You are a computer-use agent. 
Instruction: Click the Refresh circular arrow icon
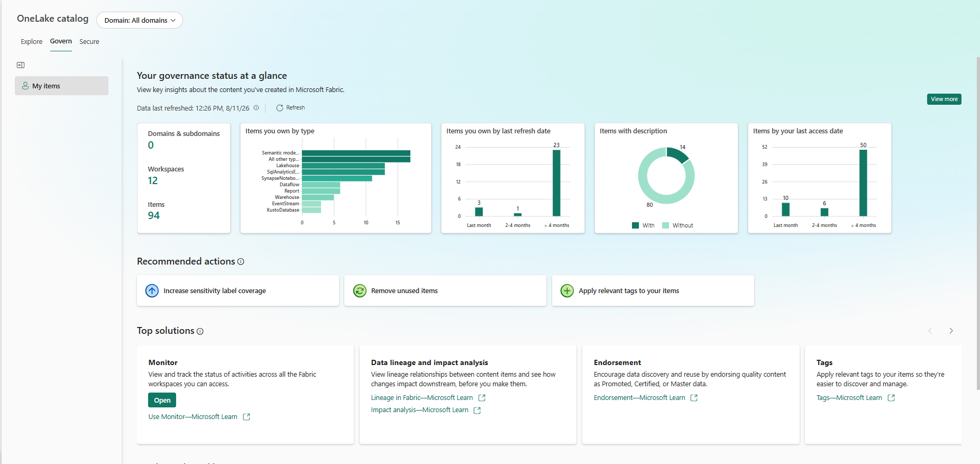tap(280, 108)
